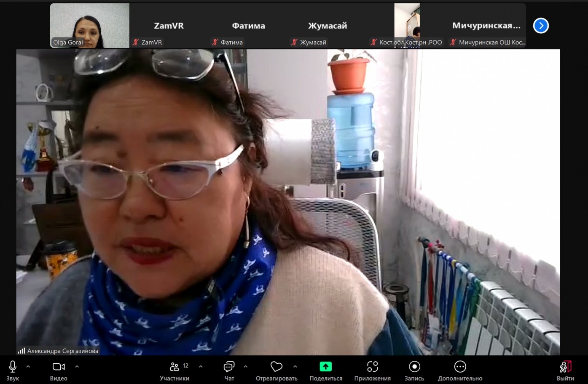This screenshot has height=384, width=588.
Task: Open the Chat (Чат) panel
Action: click(229, 367)
